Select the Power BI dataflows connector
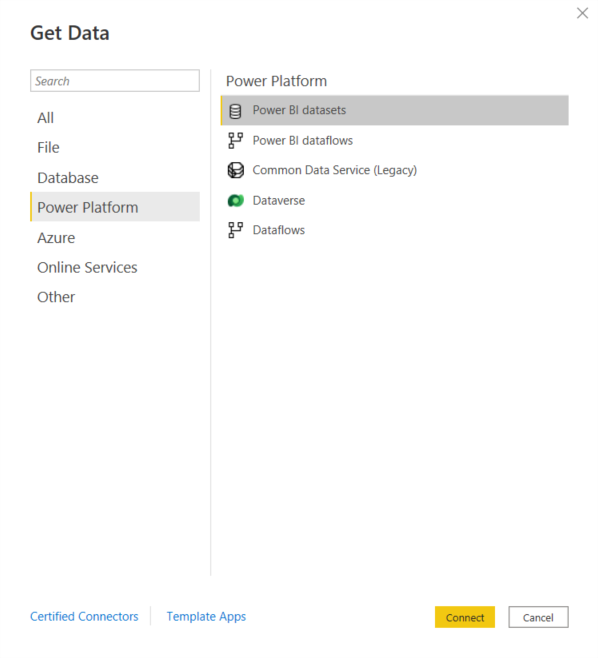598x658 pixels. tap(394, 141)
